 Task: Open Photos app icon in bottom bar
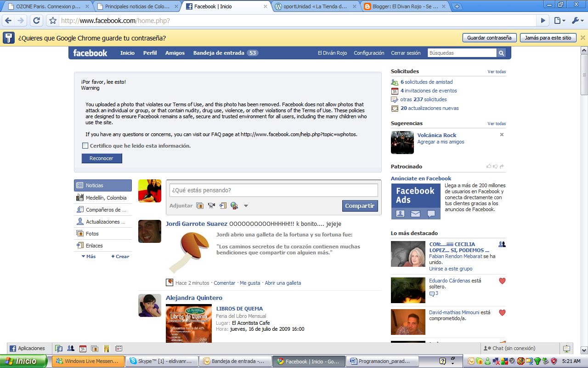(x=95, y=348)
